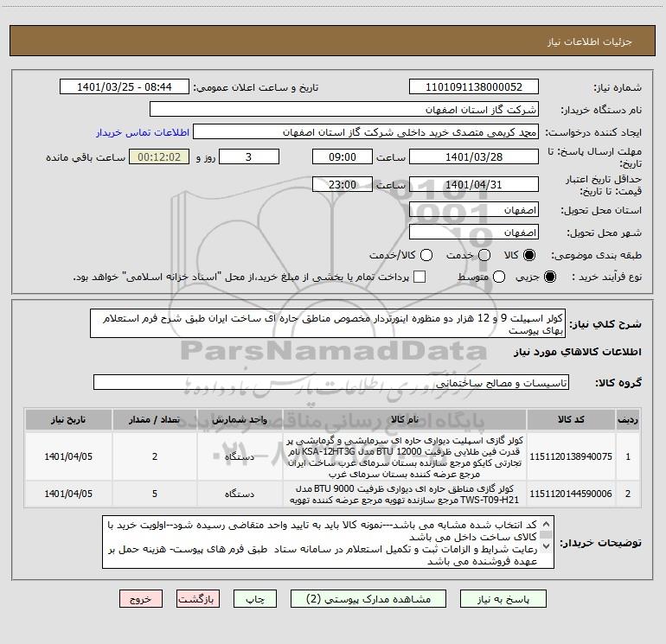This screenshot has width=666, height=644.
Task: Click the واحد شمارش column header
Action: point(240,419)
